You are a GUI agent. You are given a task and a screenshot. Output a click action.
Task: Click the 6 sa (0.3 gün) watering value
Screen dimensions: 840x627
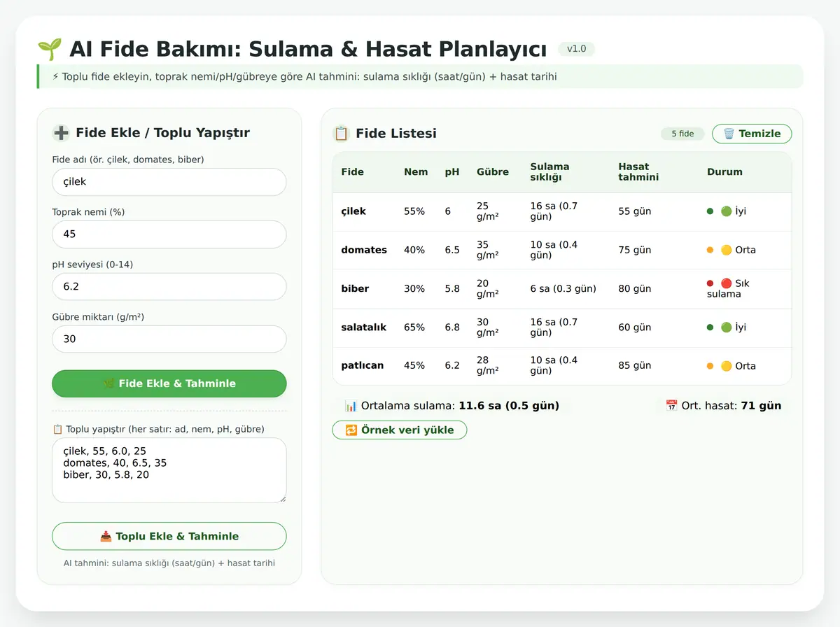(563, 288)
